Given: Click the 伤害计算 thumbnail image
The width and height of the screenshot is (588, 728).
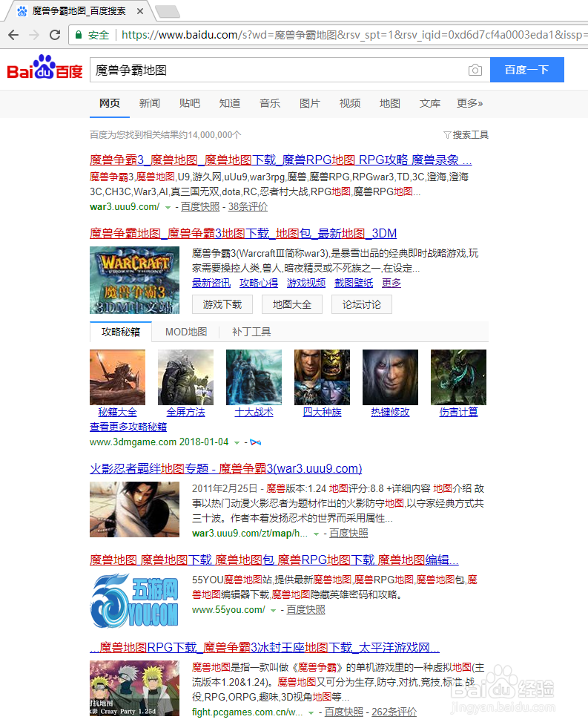Looking at the screenshot, I should (x=458, y=377).
